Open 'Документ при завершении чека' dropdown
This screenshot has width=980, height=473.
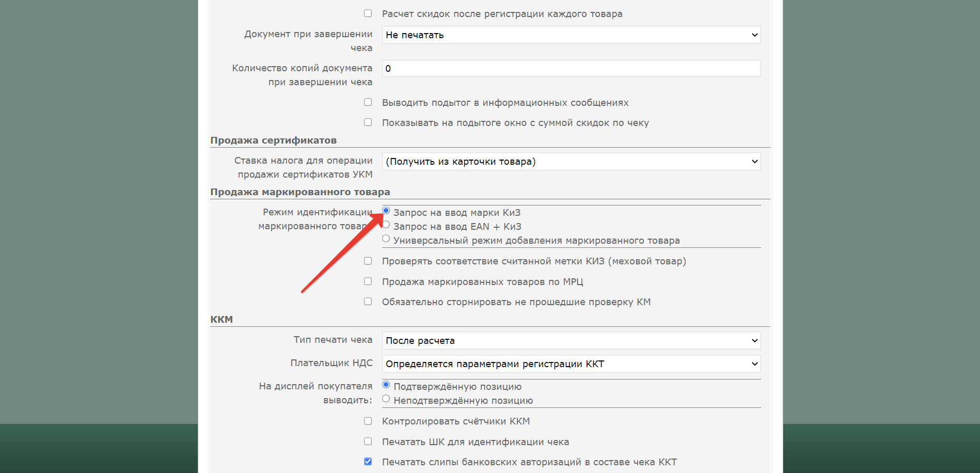pos(571,35)
